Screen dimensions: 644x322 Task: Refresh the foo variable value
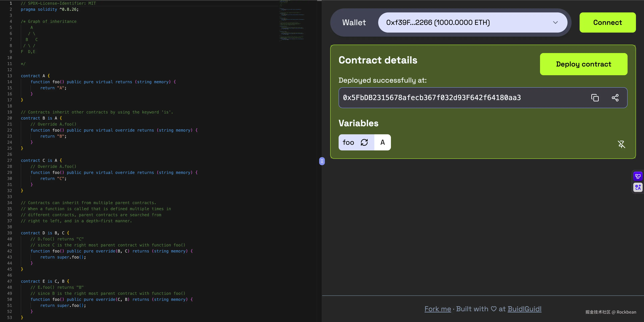click(x=364, y=142)
